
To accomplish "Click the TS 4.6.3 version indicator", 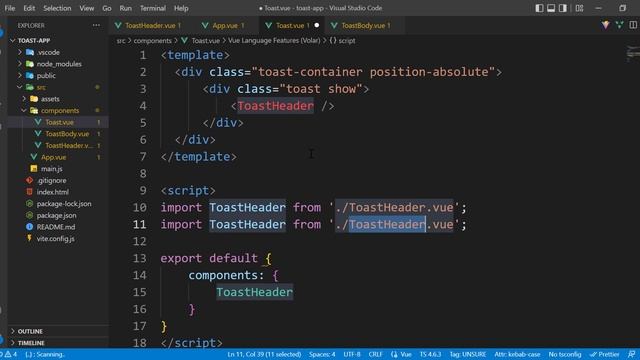I will [x=430, y=354].
